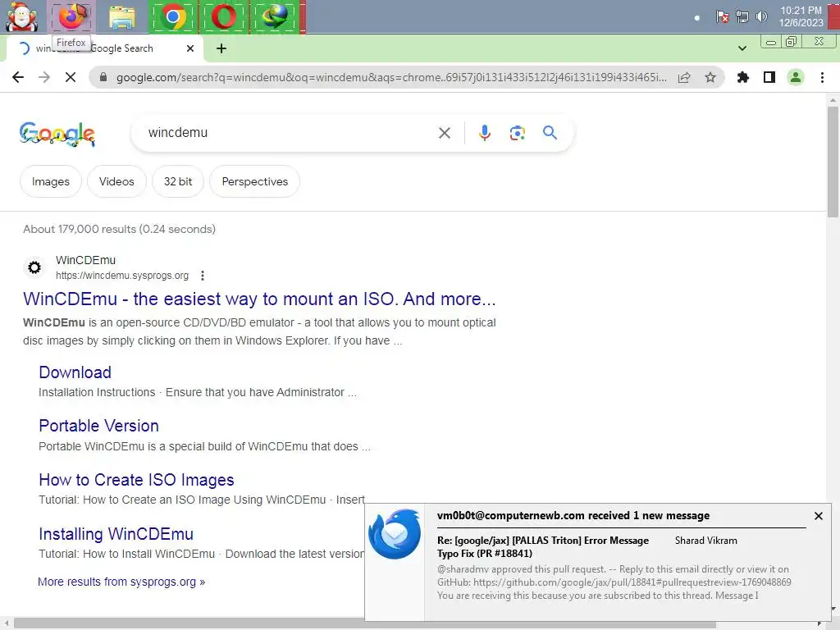Click the vertical page scrollbar thumb
This screenshot has width=840, height=630.
click(833, 162)
